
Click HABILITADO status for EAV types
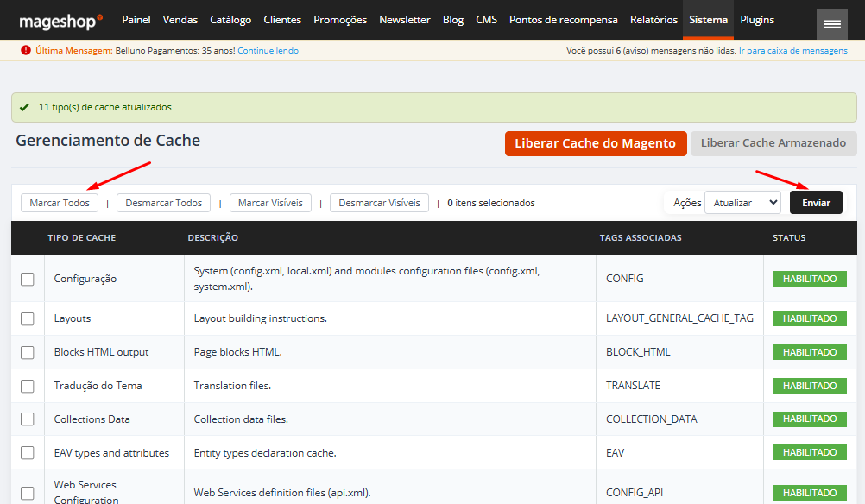pos(809,453)
